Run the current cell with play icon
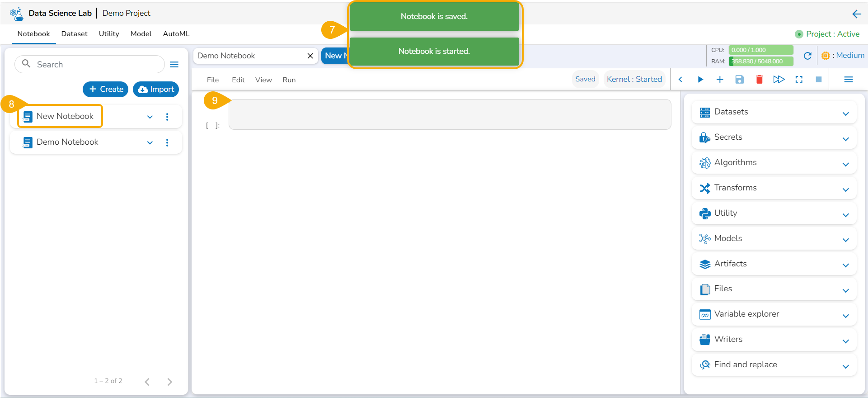This screenshot has width=868, height=398. [700, 80]
